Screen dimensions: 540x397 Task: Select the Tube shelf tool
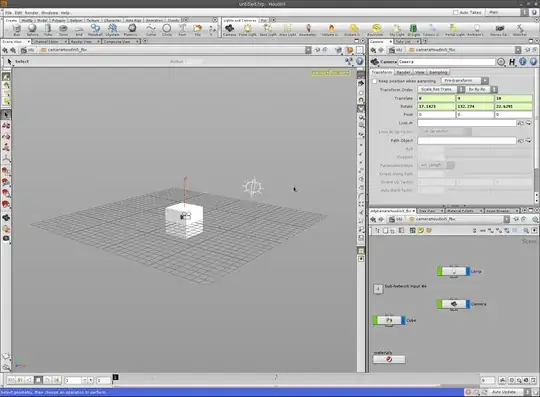pyautogui.click(x=48, y=30)
